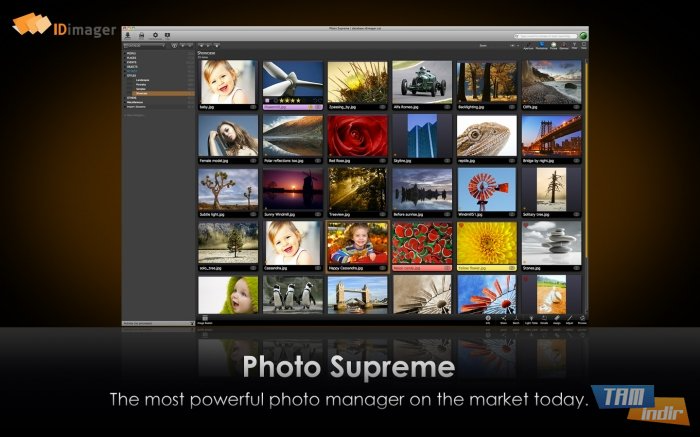This screenshot has width=700, height=437.
Task: Click the Skyline.jpg file name label
Action: [x=402, y=161]
